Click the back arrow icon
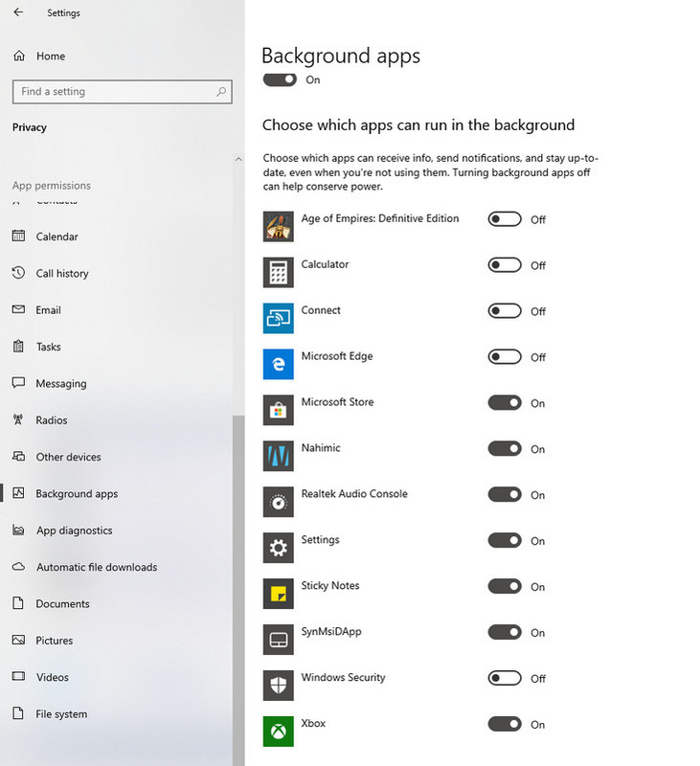The image size is (700, 766). click(x=18, y=12)
